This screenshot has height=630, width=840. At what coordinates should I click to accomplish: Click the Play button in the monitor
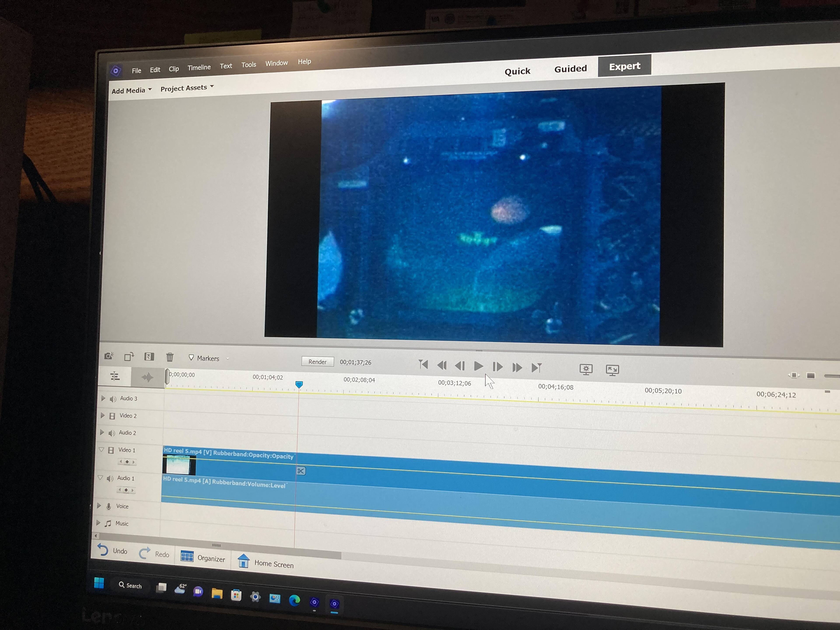478,366
